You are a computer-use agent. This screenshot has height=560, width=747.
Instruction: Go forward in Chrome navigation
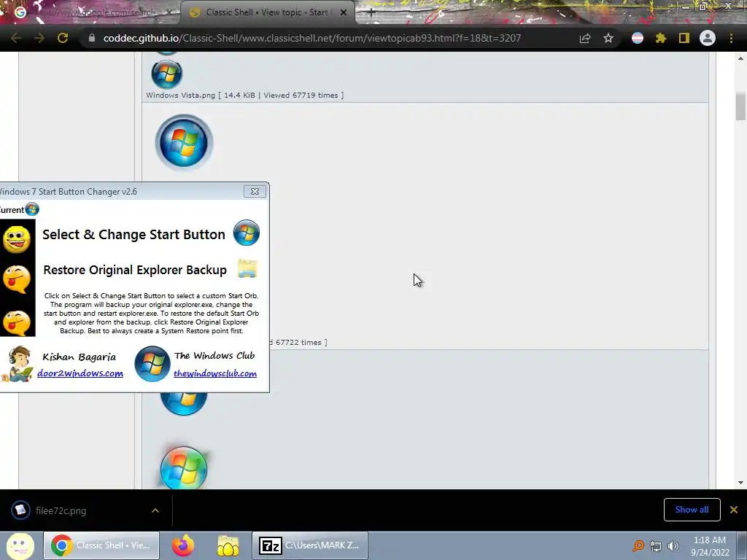pyautogui.click(x=39, y=38)
